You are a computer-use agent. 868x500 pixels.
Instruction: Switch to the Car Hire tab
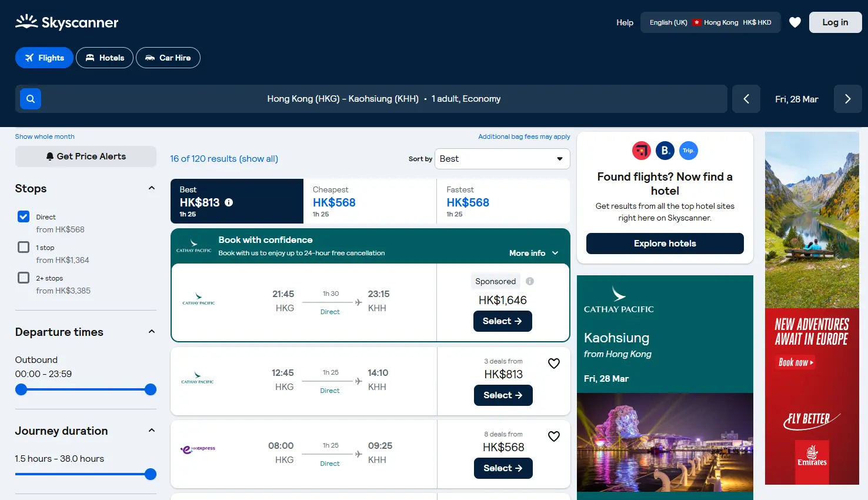168,58
